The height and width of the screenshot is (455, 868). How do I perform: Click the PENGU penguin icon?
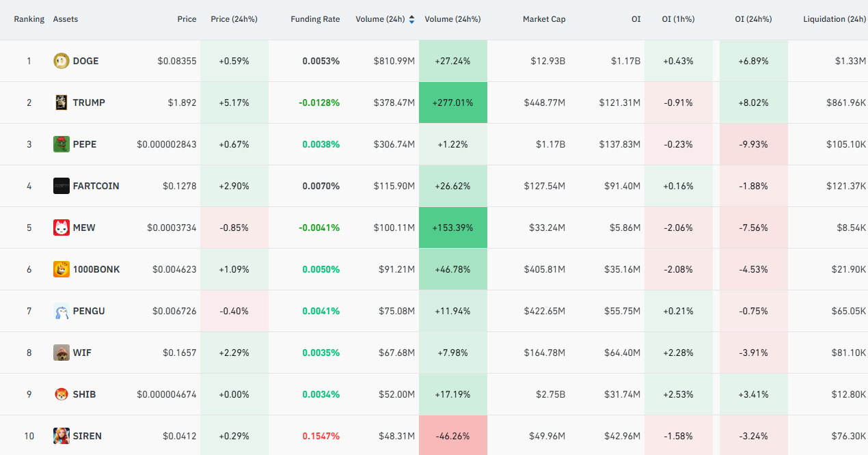pos(62,311)
